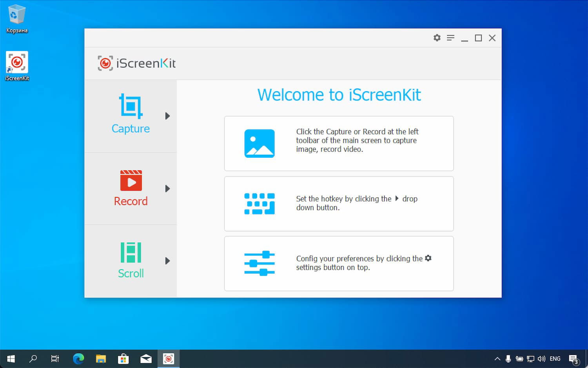The height and width of the screenshot is (368, 588).
Task: Click the 'Click the Capture or Record' tip text
Action: coord(357,140)
